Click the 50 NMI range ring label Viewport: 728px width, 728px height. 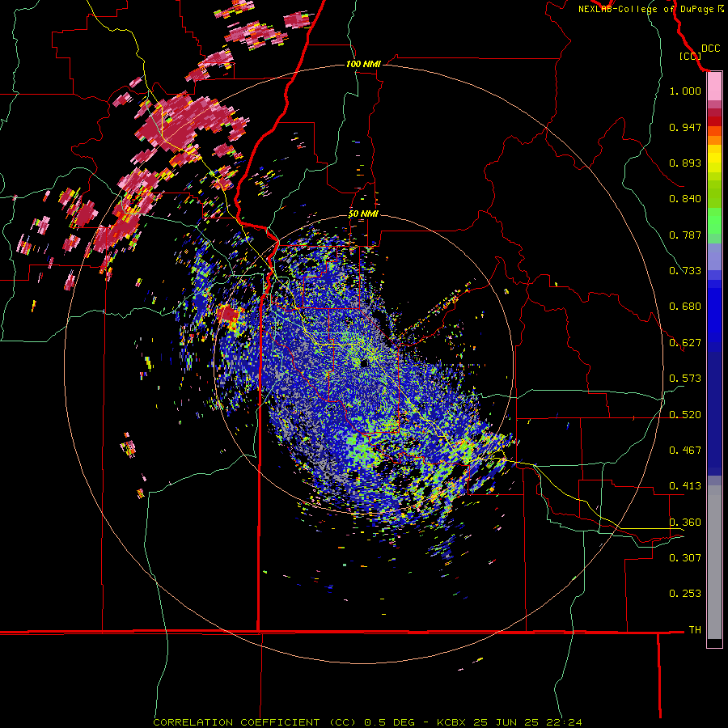pyautogui.click(x=363, y=214)
